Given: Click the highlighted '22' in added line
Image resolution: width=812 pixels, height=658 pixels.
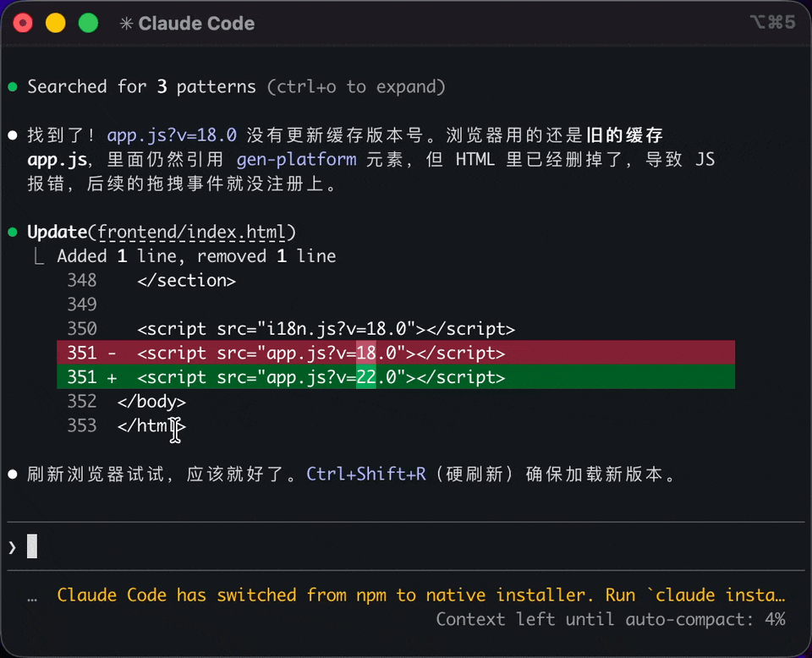Looking at the screenshot, I should coord(366,377).
